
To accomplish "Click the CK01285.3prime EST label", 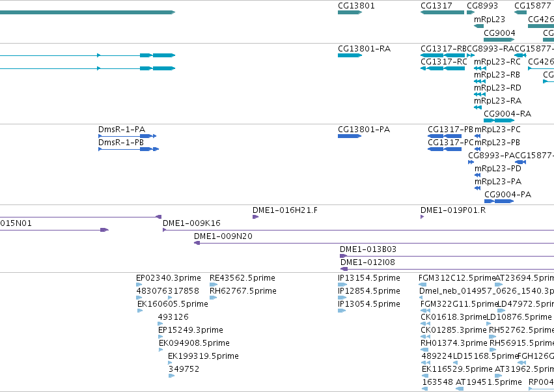I will (454, 330).
